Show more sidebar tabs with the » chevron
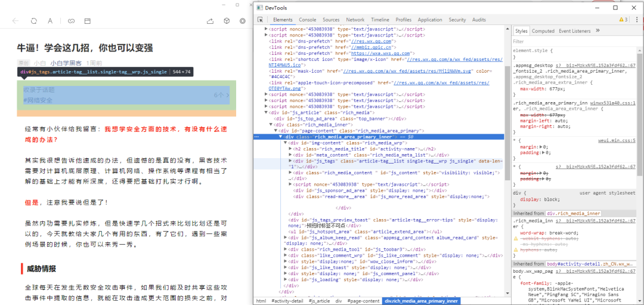This screenshot has width=644, height=305. [597, 31]
